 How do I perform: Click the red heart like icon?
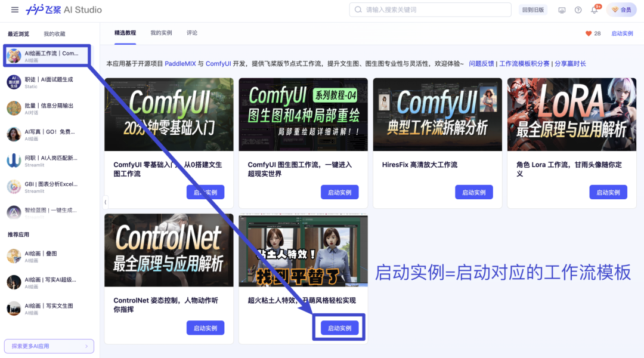(589, 33)
